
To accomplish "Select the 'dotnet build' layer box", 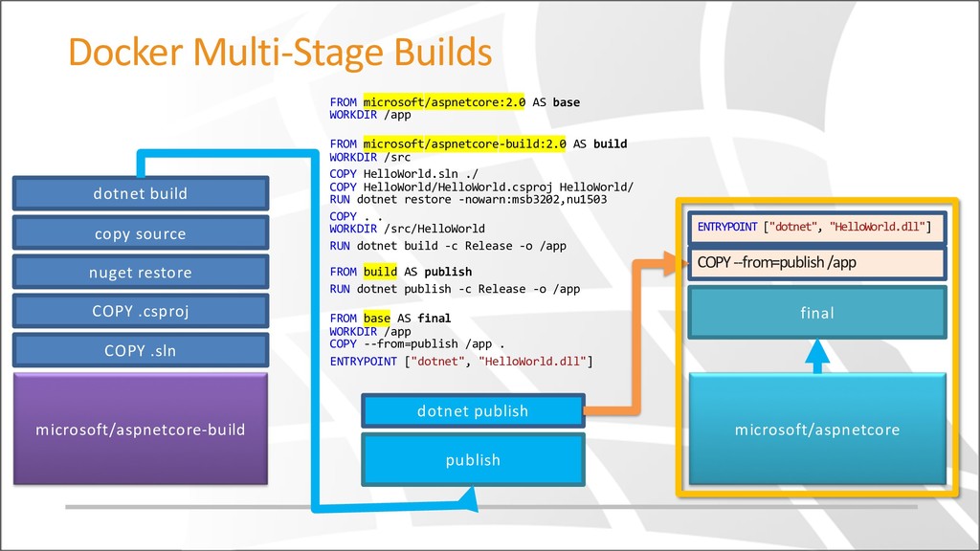I will click(x=141, y=193).
